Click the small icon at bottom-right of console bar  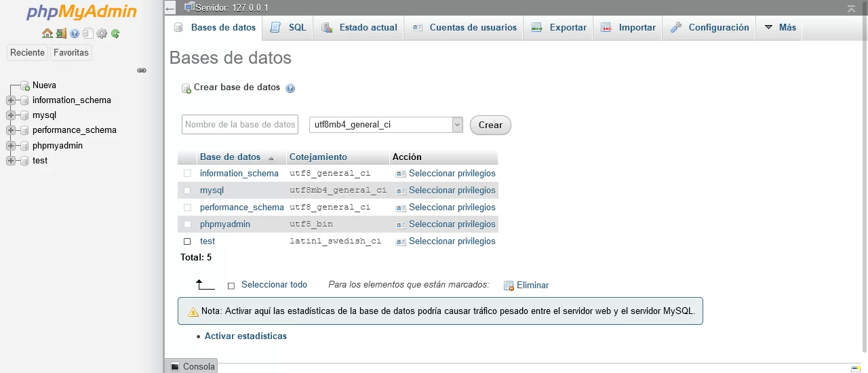point(855,369)
